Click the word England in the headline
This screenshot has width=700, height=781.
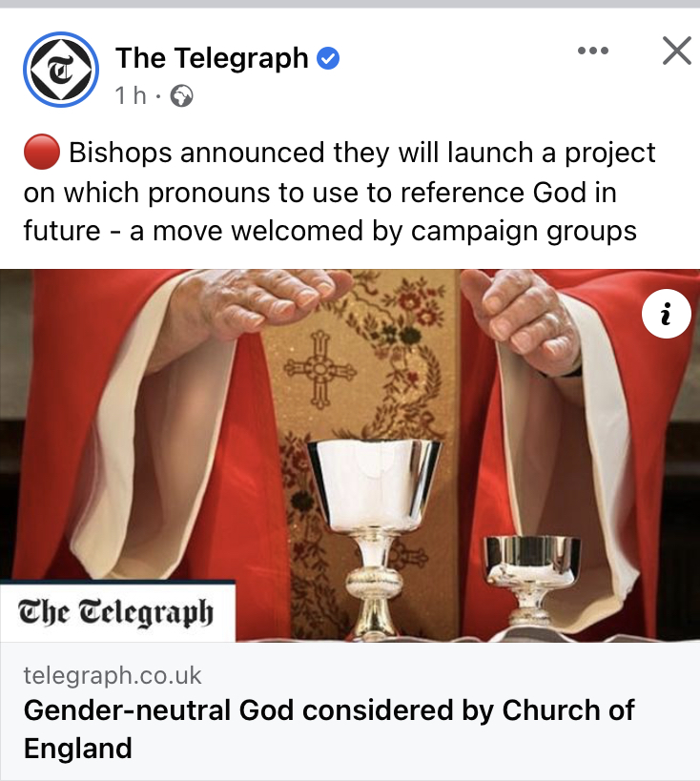pyautogui.click(x=77, y=749)
